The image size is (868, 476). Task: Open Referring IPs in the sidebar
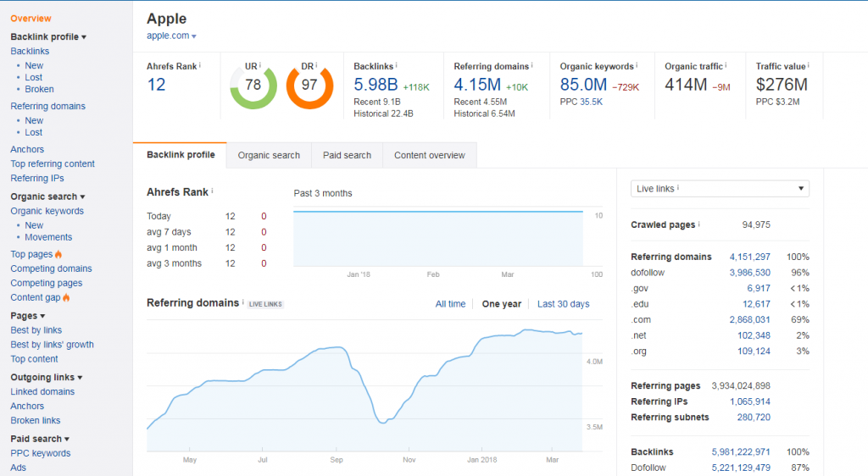pos(37,179)
